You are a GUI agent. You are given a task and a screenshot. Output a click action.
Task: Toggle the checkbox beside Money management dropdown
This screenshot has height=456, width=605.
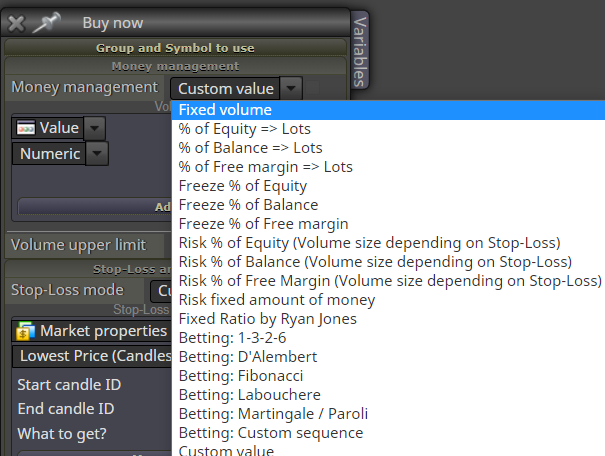point(313,88)
